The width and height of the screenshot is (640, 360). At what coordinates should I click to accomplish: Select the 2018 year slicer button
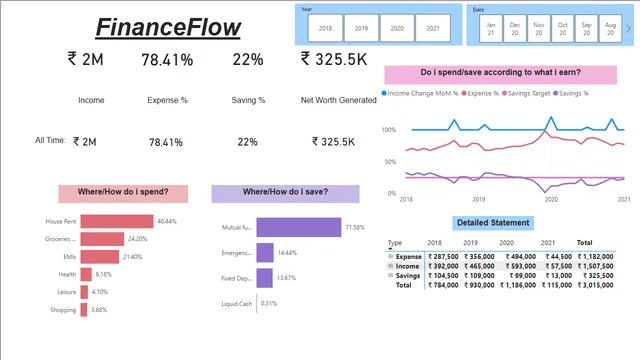(325, 28)
